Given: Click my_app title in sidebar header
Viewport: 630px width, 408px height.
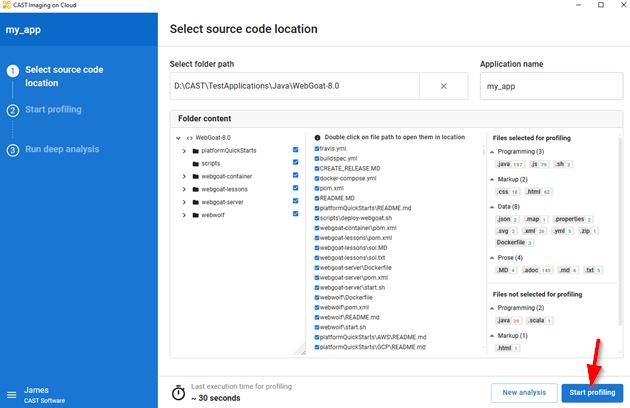Looking at the screenshot, I should (x=23, y=30).
